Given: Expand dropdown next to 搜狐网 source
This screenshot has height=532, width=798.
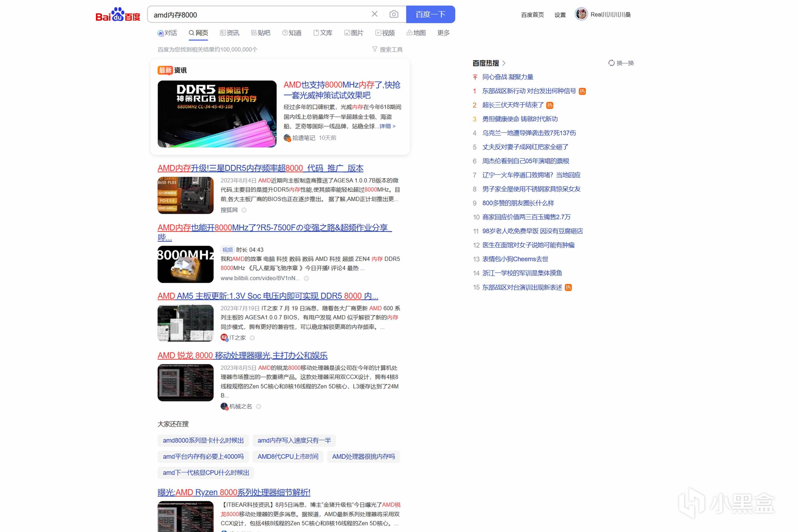Looking at the screenshot, I should (244, 210).
